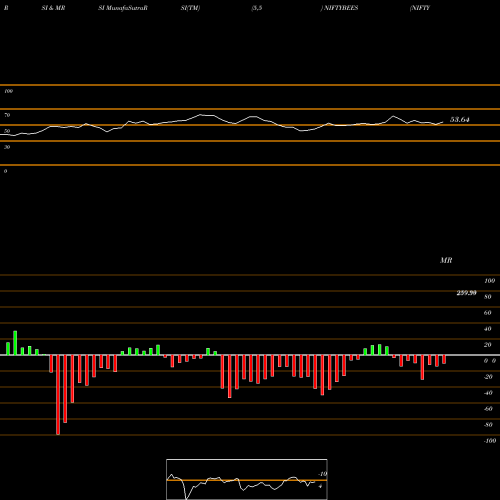Select the '(NIFTY' header text
Image resolution: width=500 pixels, height=500 pixels.
[420, 8]
